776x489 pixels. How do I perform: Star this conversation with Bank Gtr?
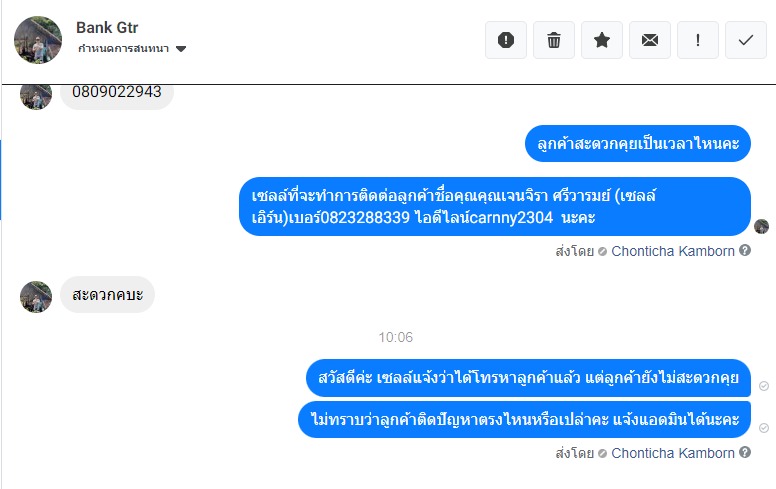click(x=602, y=40)
